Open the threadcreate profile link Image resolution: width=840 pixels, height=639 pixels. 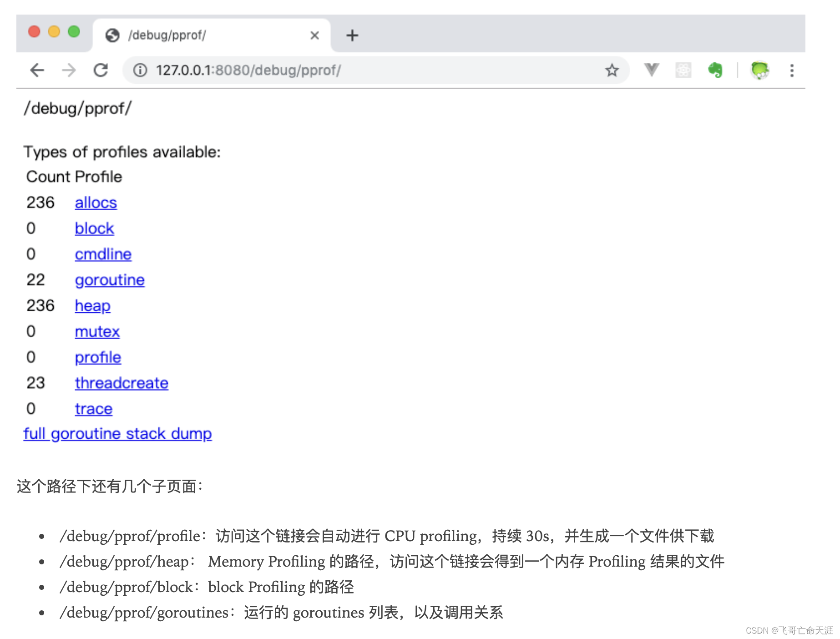121,383
